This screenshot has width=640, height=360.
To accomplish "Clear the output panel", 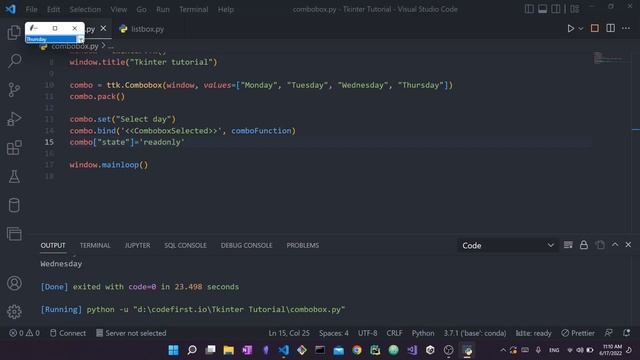I will coord(568,245).
